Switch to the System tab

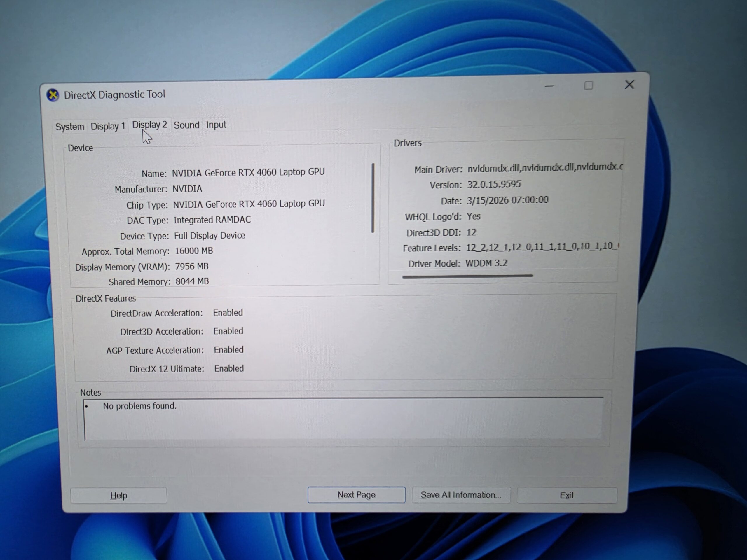[69, 127]
